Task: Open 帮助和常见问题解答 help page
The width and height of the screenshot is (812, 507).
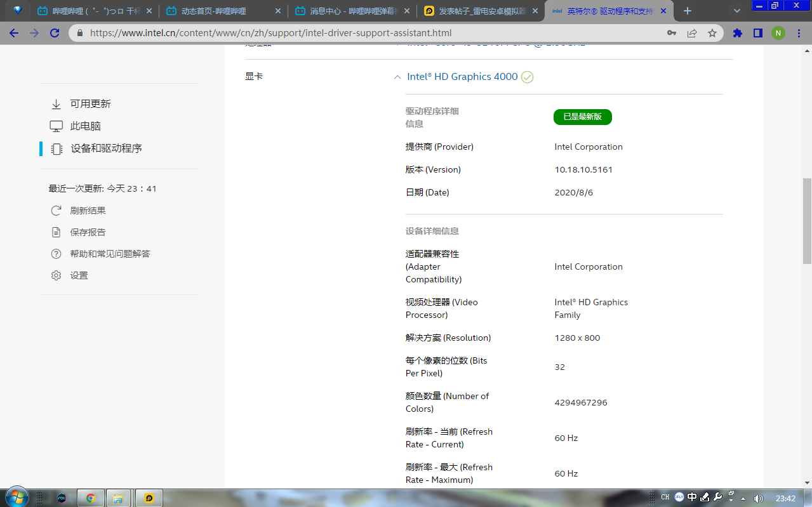Action: tap(110, 254)
